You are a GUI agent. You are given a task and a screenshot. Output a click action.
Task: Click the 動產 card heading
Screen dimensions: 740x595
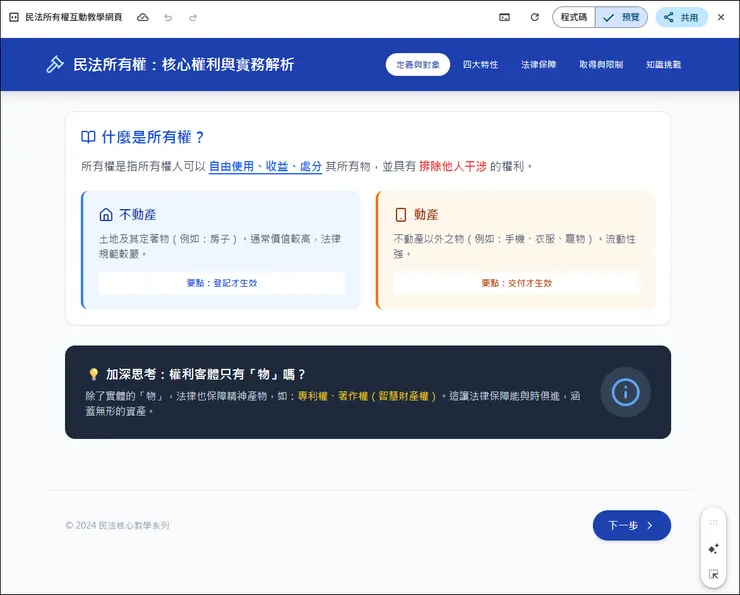tap(426, 215)
